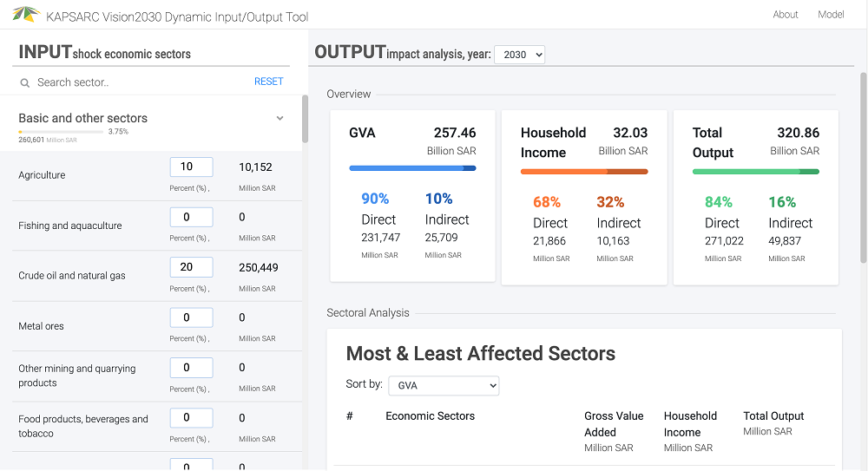Screen dimensions: 868x471
Task: Click the Metal ores sector label
Action: click(41, 326)
